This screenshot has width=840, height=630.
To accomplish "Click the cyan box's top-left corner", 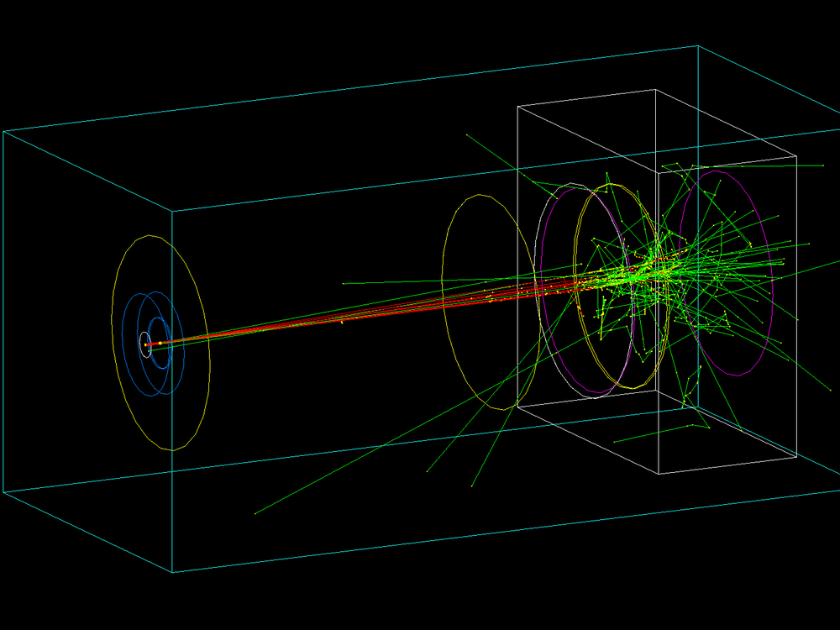I will click(3, 132).
